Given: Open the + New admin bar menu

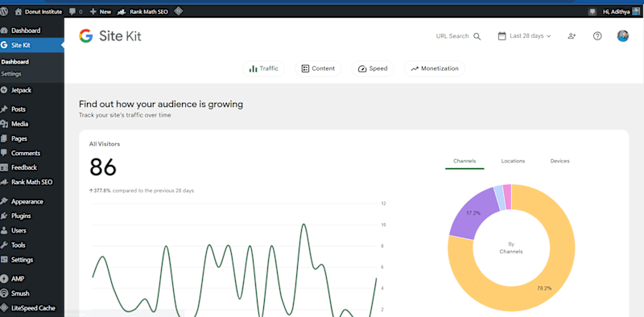Looking at the screenshot, I should point(101,11).
